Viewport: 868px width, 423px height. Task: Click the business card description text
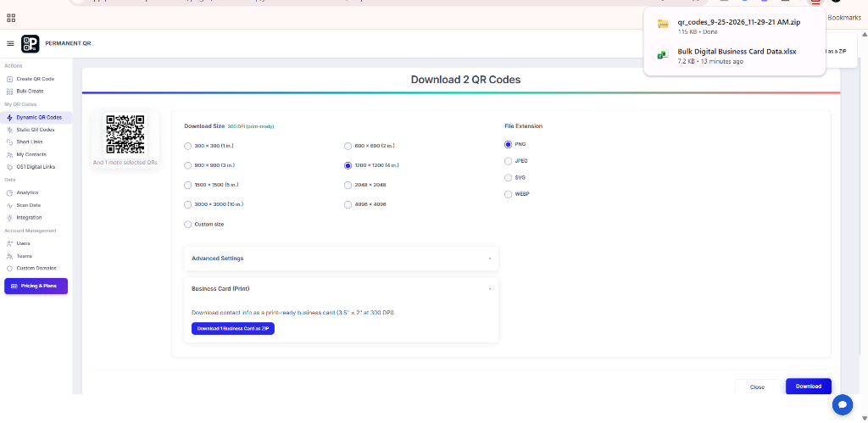tap(293, 313)
